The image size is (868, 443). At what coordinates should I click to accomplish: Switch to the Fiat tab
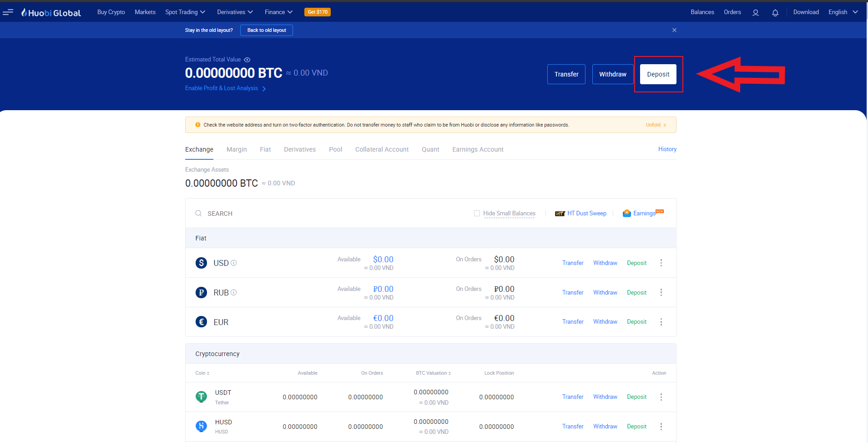click(265, 149)
